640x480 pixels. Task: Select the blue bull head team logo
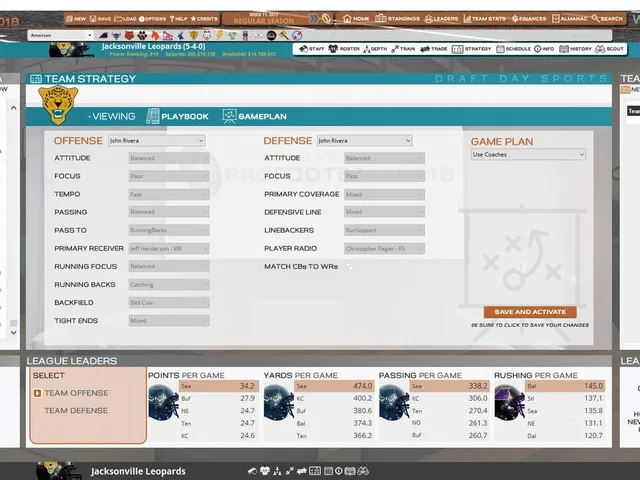pyautogui.click(x=116, y=36)
